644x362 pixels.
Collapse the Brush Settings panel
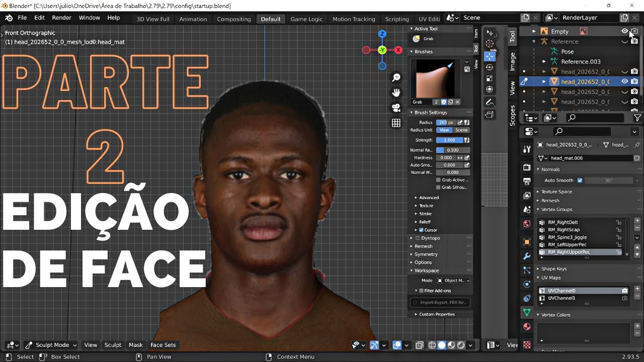point(429,113)
